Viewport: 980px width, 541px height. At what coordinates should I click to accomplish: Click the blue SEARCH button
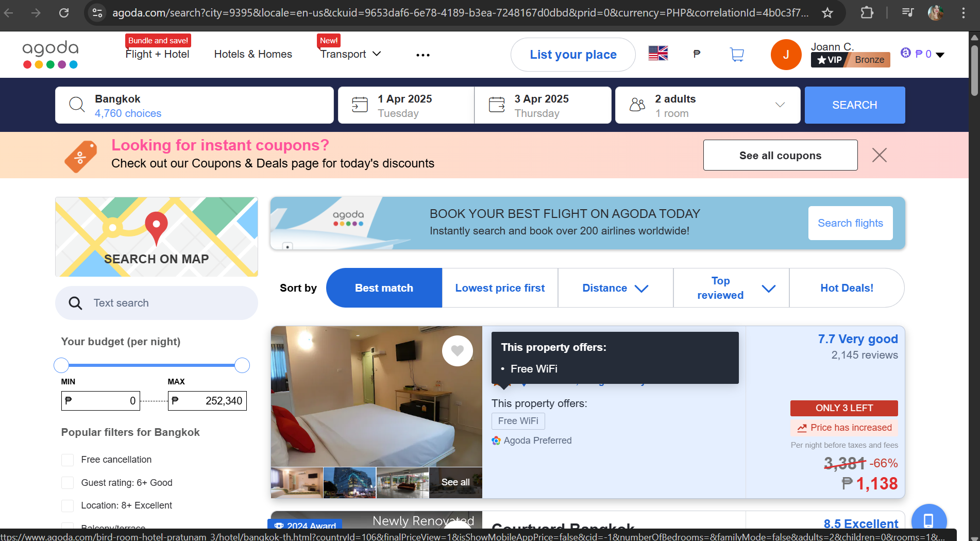855,105
